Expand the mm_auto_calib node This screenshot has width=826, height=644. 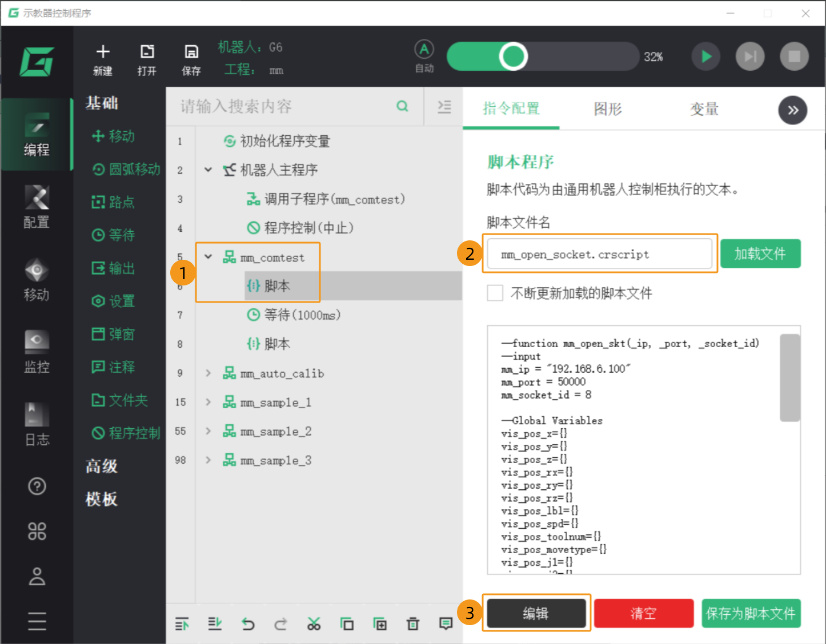(x=208, y=373)
